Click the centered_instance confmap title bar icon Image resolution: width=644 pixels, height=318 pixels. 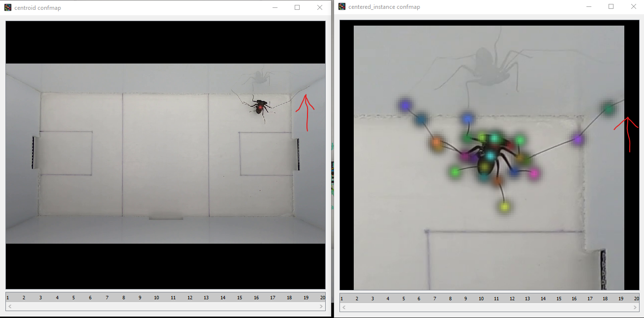click(341, 6)
